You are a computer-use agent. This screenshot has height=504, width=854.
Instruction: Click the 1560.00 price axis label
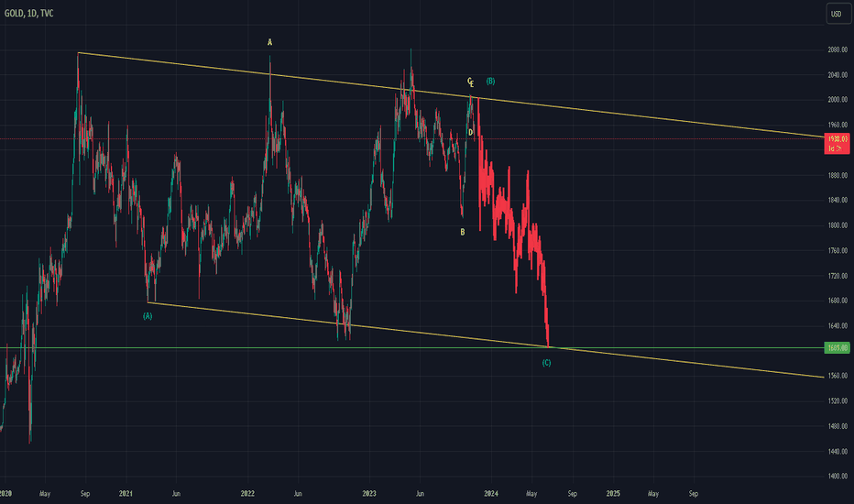[x=838, y=376]
